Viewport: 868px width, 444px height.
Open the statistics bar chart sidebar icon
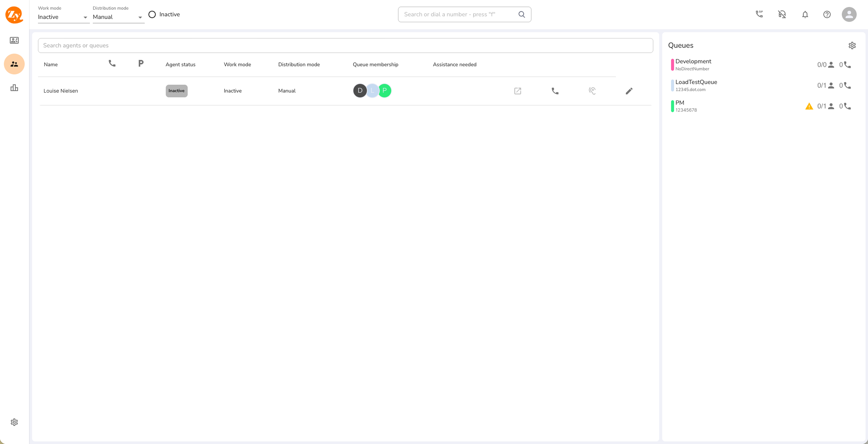[x=14, y=88]
